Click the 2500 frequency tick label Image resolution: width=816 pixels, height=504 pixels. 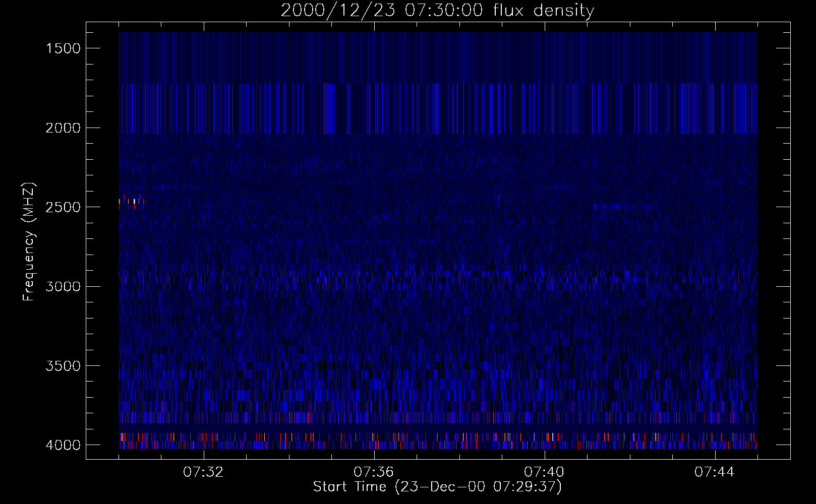(x=63, y=207)
